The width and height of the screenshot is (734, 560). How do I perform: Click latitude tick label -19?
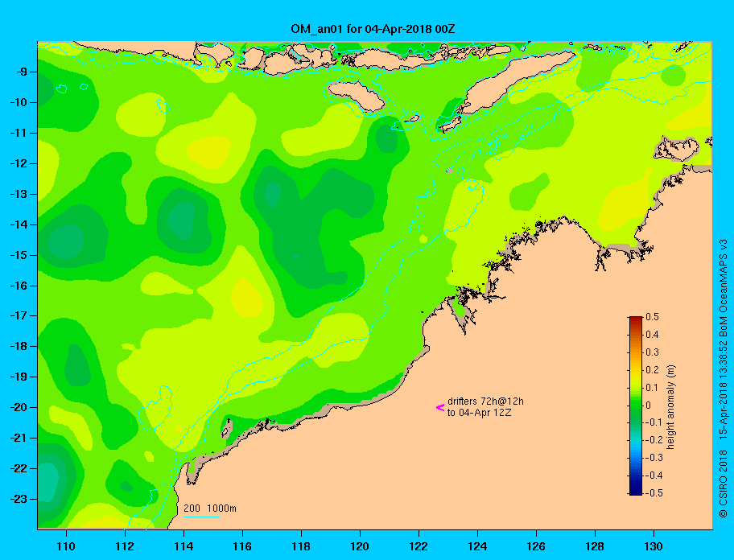(x=18, y=377)
